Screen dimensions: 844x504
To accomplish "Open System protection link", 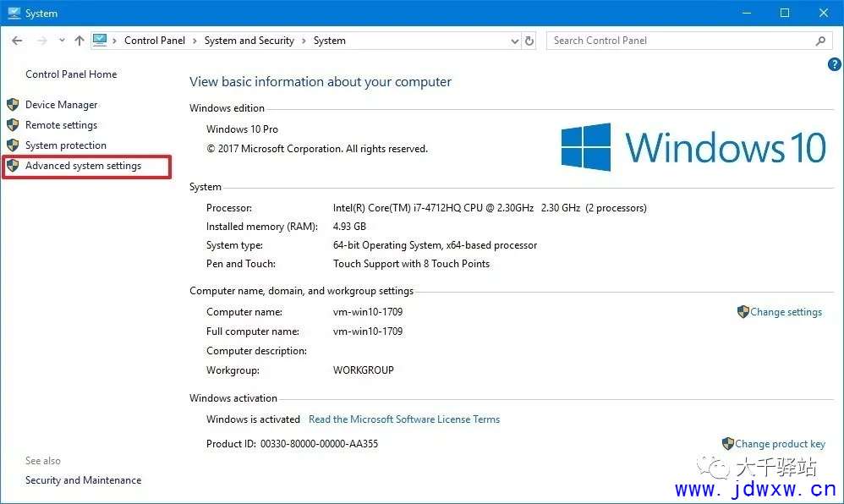I will [66, 145].
